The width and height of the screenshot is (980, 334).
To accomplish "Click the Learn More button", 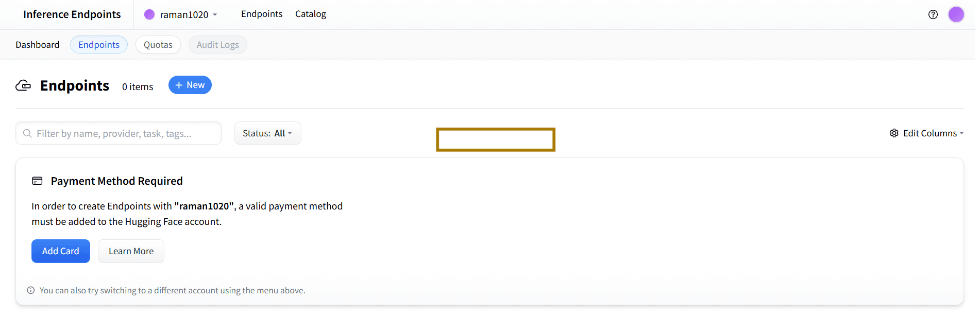I will (131, 251).
